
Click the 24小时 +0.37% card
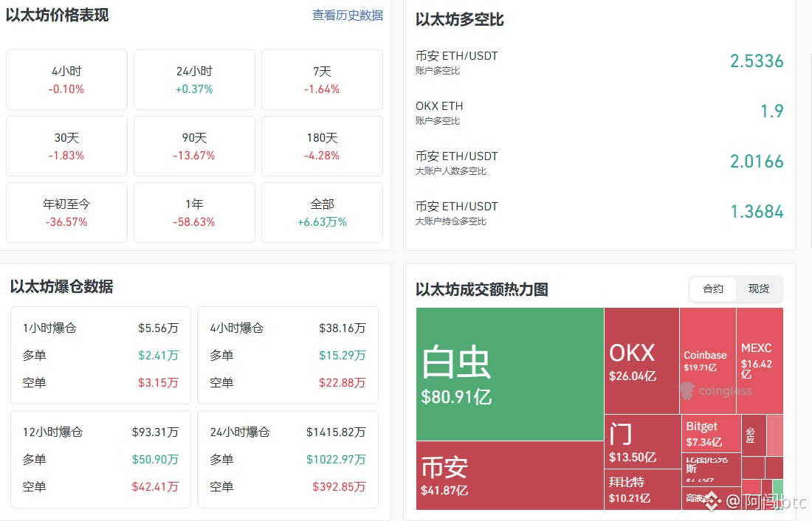pos(194,80)
